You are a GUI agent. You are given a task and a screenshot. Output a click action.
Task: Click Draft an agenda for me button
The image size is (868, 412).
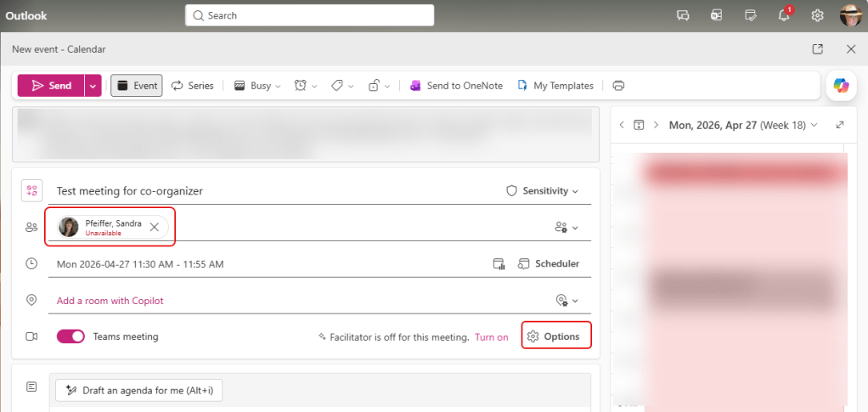click(138, 390)
